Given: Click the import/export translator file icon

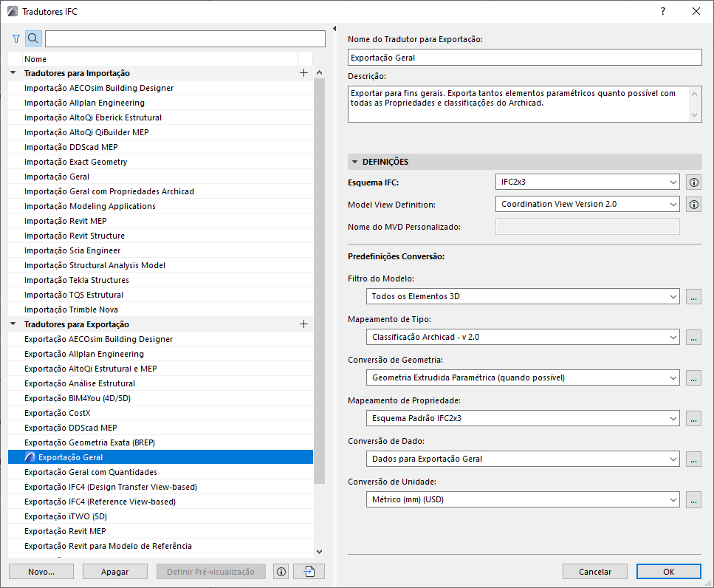Looking at the screenshot, I should [309, 571].
